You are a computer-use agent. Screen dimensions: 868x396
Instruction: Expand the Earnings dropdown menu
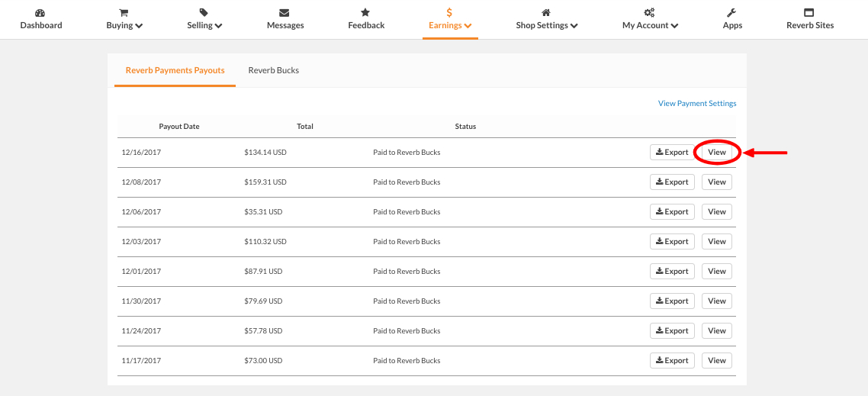coord(449,25)
